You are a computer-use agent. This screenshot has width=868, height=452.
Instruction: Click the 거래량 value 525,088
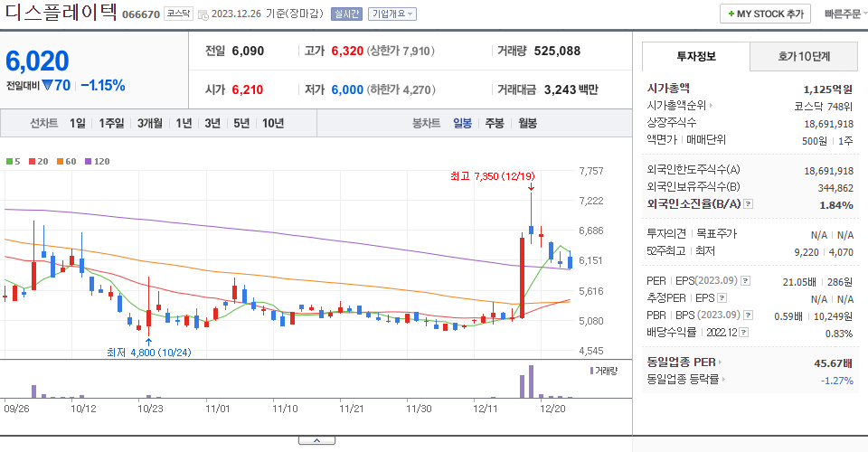pos(558,51)
